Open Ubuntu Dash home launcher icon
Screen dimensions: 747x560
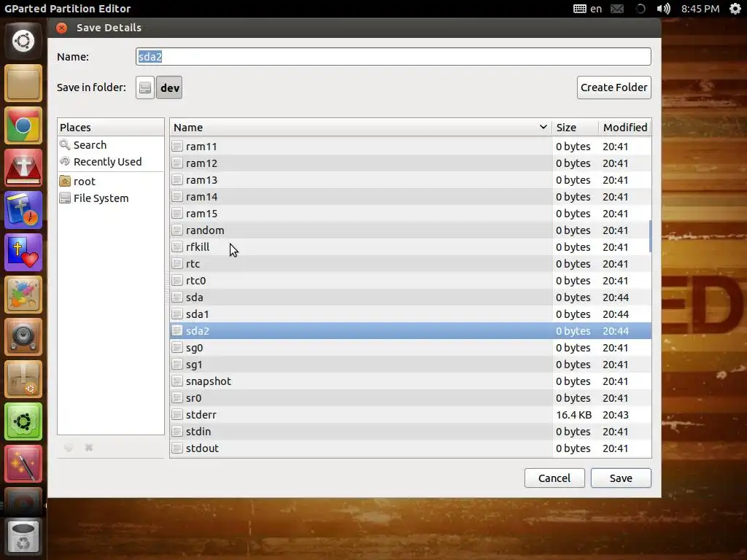pos(23,41)
